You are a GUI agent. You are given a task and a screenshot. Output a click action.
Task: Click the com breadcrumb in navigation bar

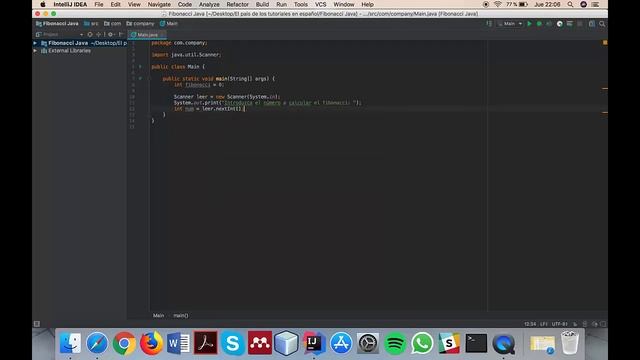point(113,24)
